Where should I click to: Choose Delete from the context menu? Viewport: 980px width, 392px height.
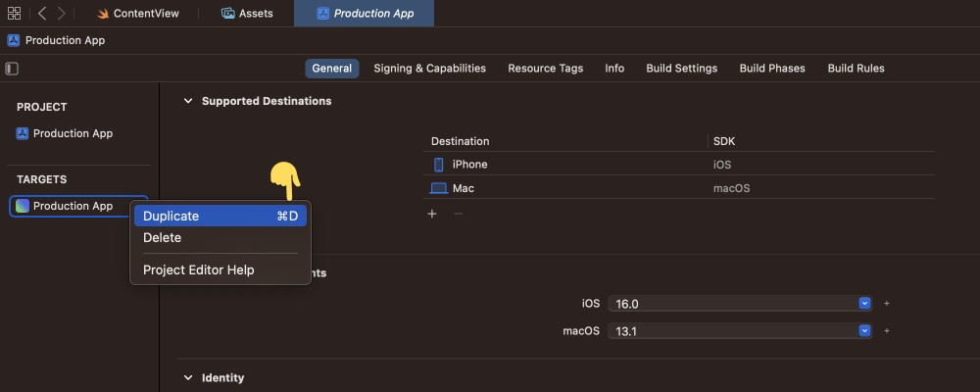click(x=163, y=238)
